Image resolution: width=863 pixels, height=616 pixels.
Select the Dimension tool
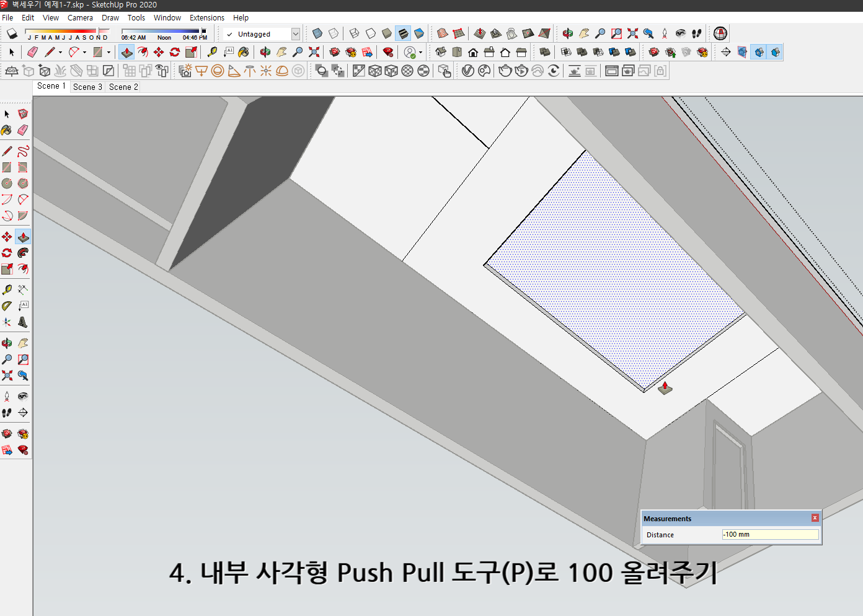tap(23, 289)
